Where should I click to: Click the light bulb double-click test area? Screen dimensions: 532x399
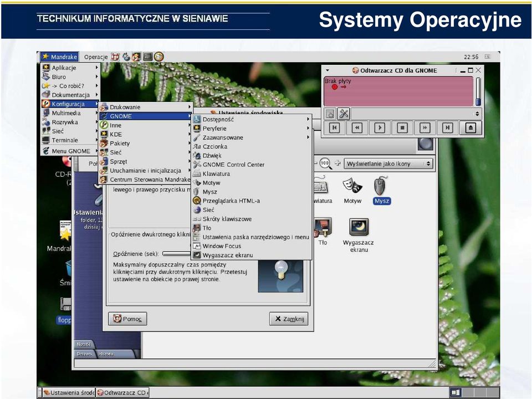[280, 276]
